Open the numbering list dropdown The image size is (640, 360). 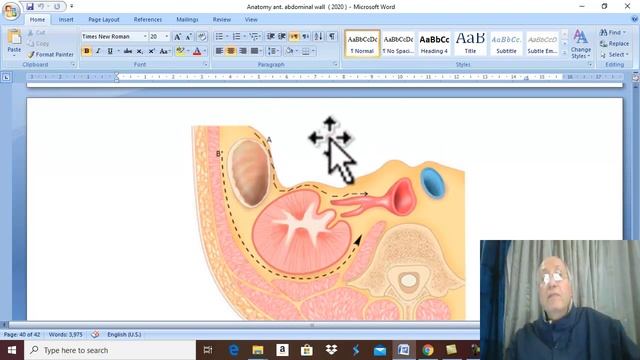[244, 37]
